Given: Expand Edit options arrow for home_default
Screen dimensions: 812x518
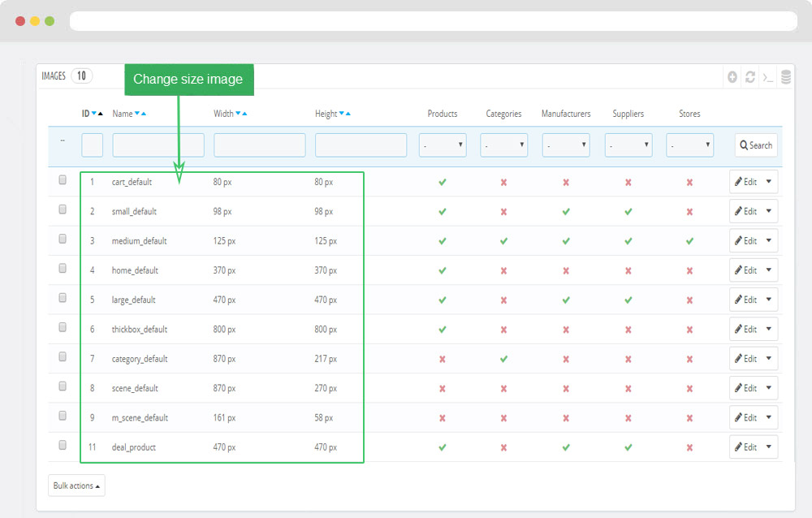Looking at the screenshot, I should pos(769,270).
